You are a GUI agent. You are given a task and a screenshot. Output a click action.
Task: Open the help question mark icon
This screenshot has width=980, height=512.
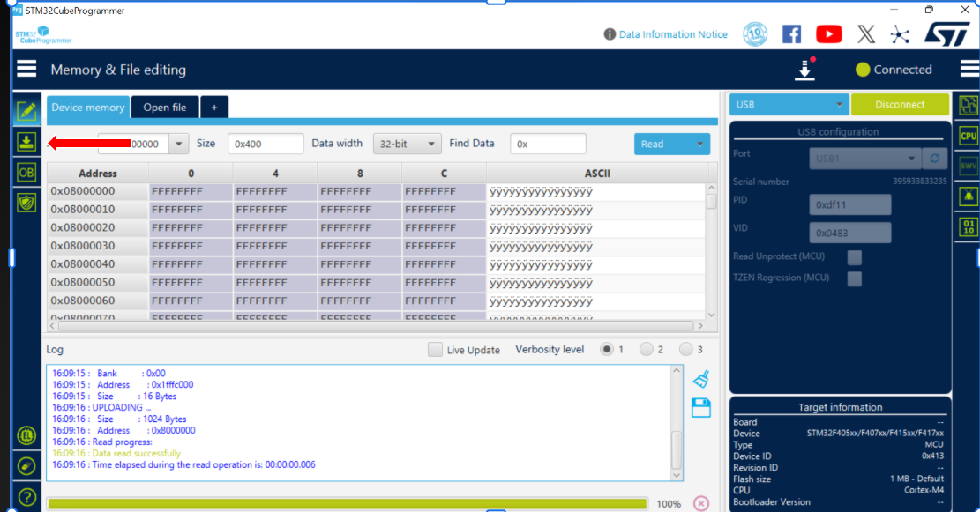[x=26, y=497]
